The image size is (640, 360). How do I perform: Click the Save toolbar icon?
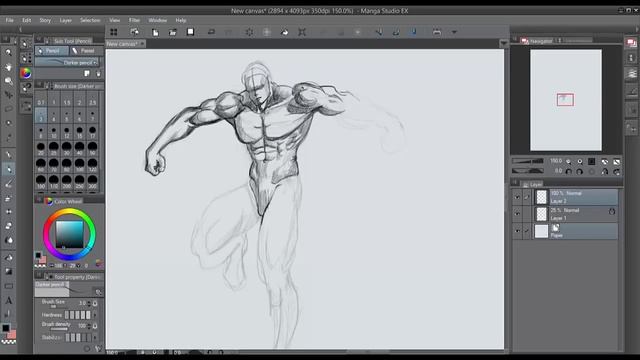pos(190,32)
